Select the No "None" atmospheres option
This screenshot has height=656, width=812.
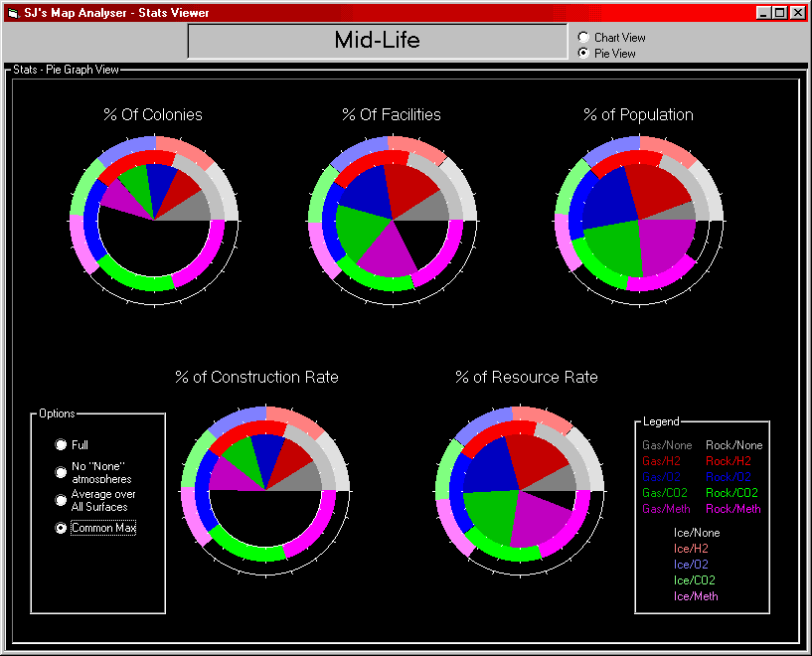(62, 473)
